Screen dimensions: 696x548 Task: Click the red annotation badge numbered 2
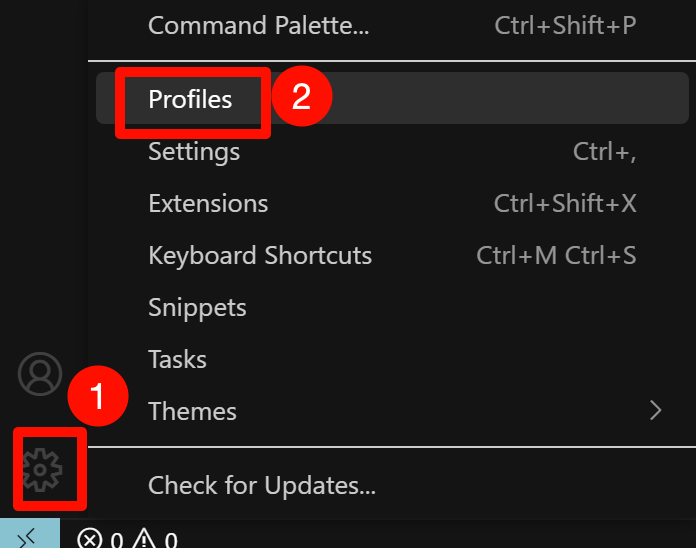(302, 96)
